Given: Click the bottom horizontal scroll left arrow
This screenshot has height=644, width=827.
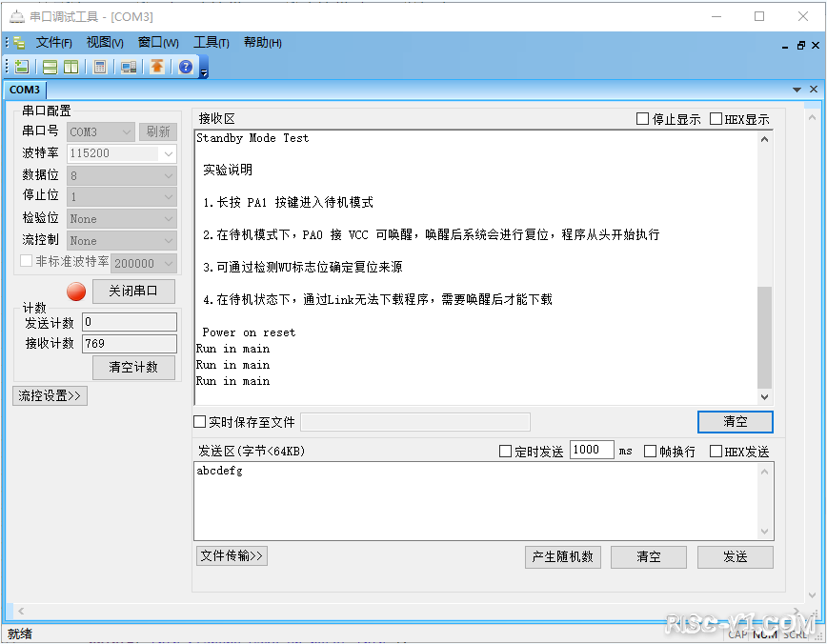Looking at the screenshot, I should coord(21,611).
